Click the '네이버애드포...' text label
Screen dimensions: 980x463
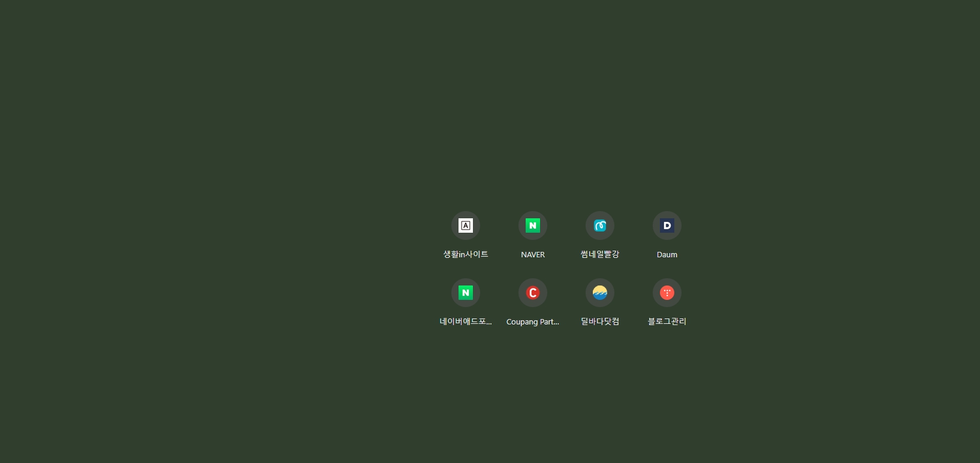tap(466, 321)
